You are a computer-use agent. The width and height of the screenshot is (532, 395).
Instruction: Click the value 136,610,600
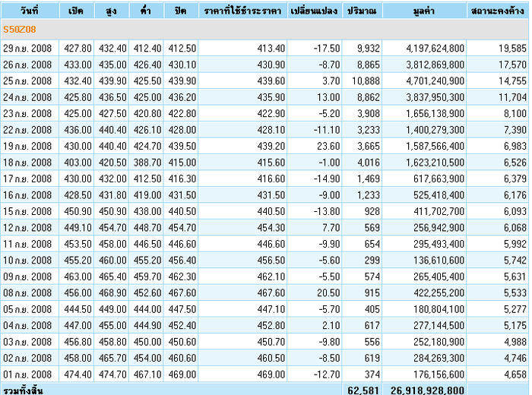pos(439,261)
